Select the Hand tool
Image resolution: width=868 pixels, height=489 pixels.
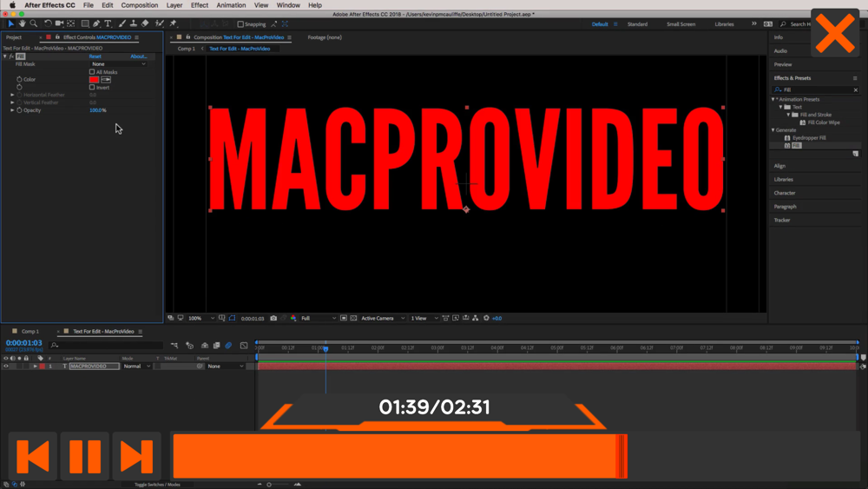click(x=23, y=23)
